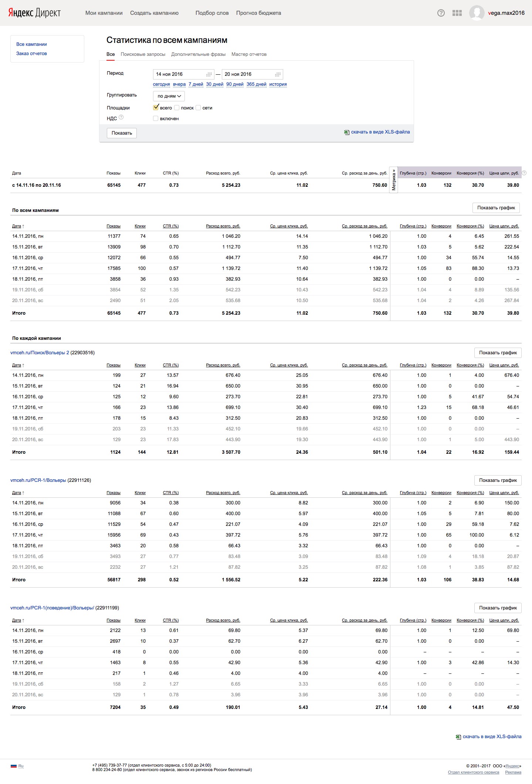The width and height of the screenshot is (532, 784).
Task: Set period to '365 дней'
Action: [257, 84]
